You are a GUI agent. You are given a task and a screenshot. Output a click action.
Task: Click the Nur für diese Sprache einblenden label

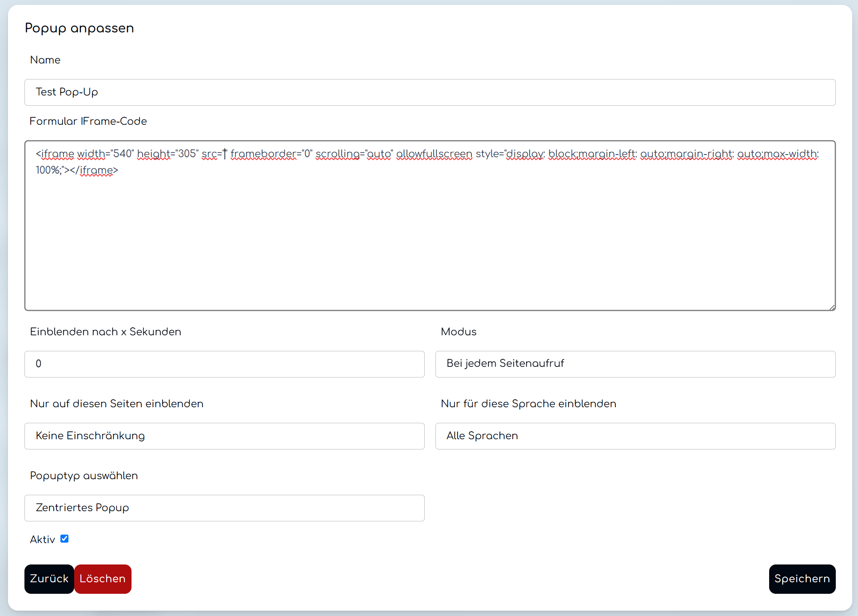528,404
